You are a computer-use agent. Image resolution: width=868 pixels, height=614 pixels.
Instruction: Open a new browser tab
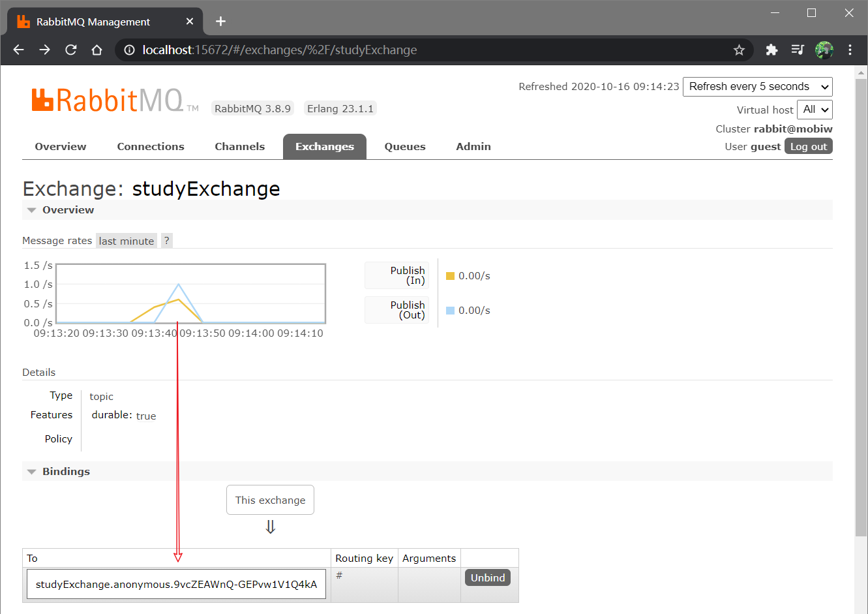point(220,22)
